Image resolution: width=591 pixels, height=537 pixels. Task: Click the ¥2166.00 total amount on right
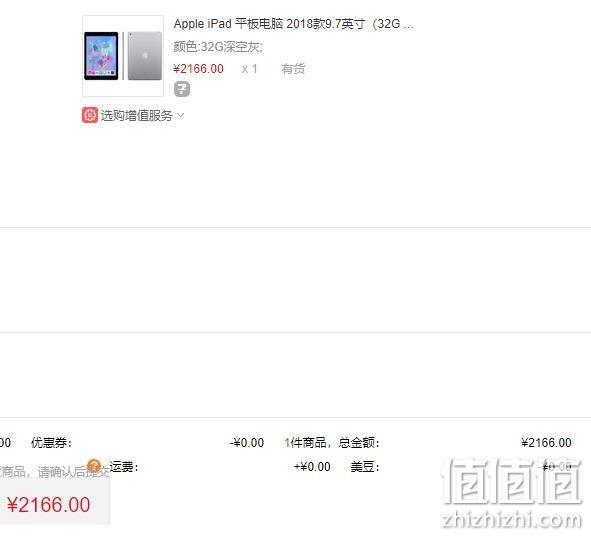(547, 442)
